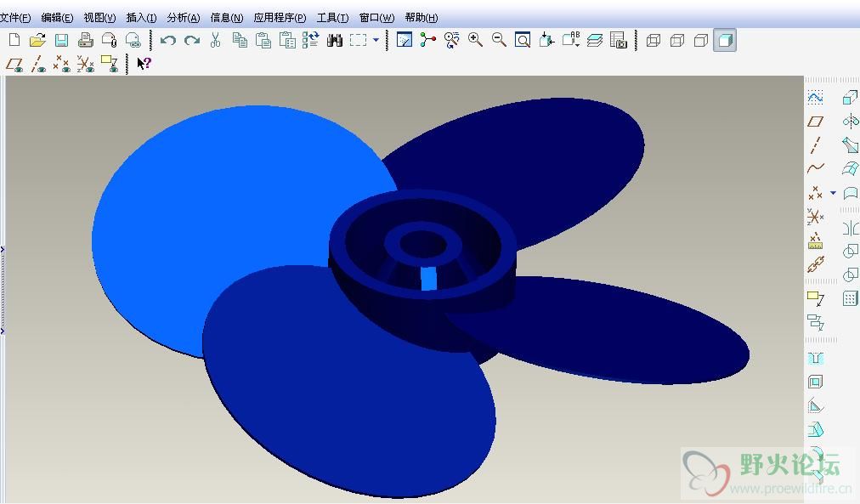Click the Reorient view icon
860x504 pixels.
click(x=546, y=40)
